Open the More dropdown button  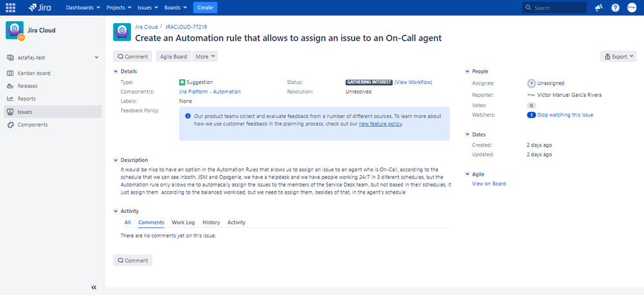tap(205, 56)
